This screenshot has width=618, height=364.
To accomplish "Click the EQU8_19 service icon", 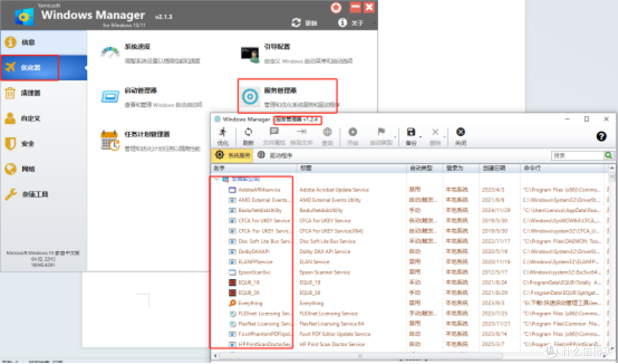I will click(x=232, y=282).
